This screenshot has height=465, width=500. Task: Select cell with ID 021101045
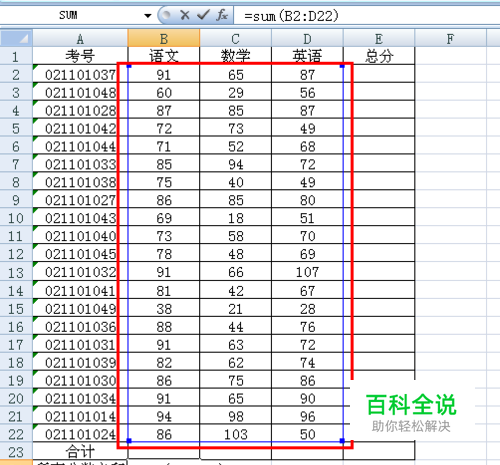(x=80, y=254)
